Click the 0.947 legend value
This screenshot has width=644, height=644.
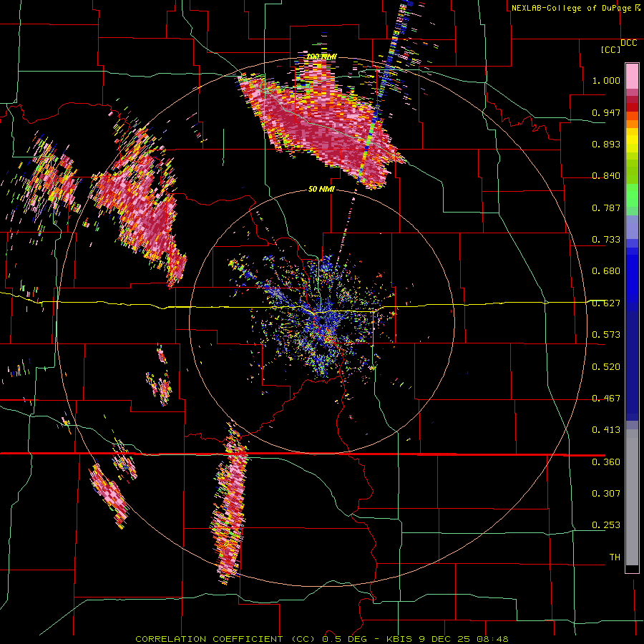click(606, 112)
